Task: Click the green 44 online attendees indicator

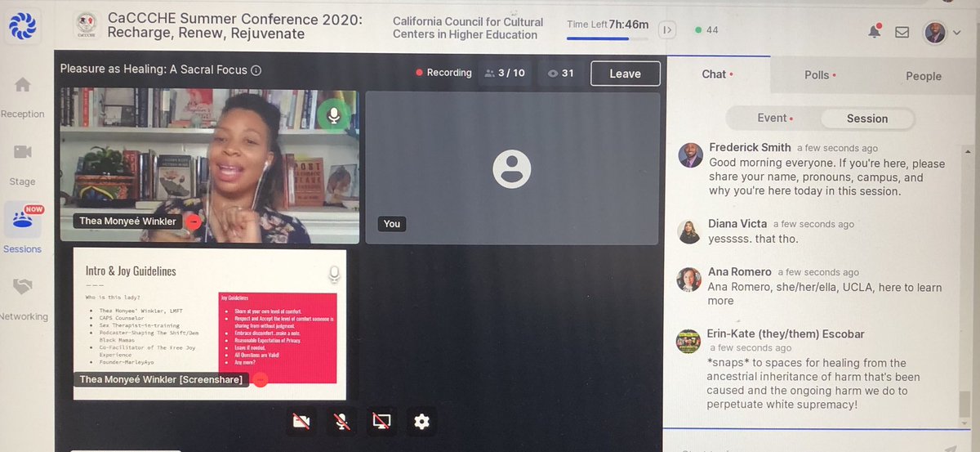Action: [x=706, y=29]
